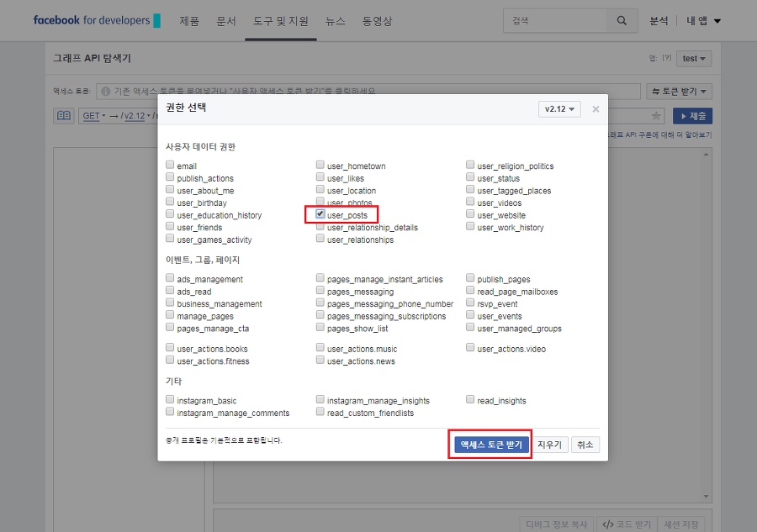Image resolution: width=757 pixels, height=532 pixels.
Task: Check user_religion_politics permission
Action: click(470, 165)
